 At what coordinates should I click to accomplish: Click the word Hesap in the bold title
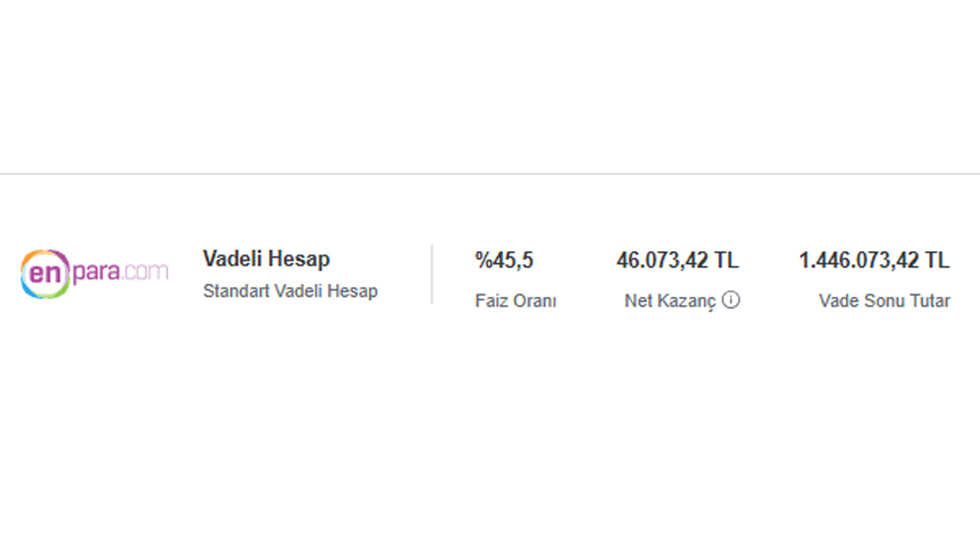(300, 259)
